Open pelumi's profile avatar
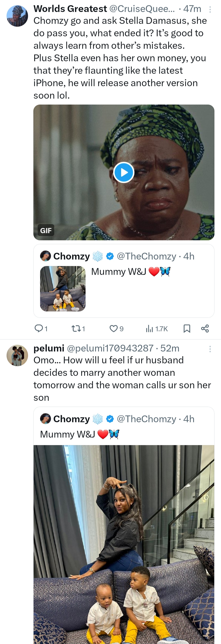The image size is (221, 644). point(17,355)
